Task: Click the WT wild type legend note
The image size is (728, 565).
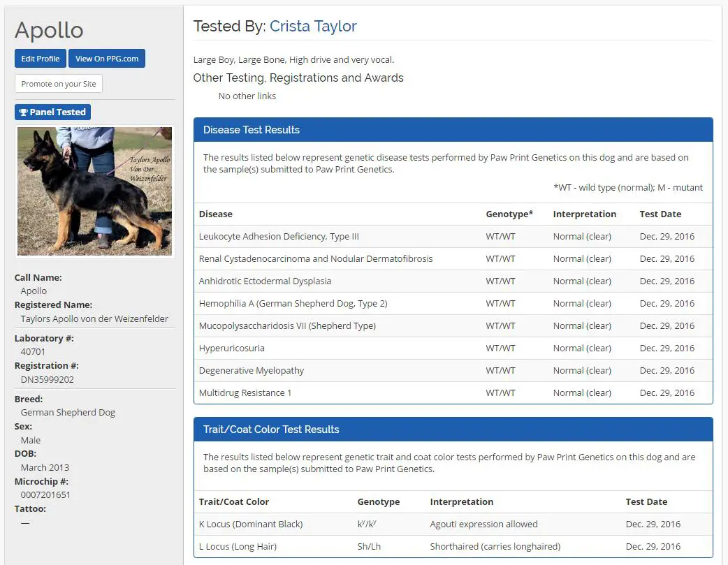Action: click(627, 188)
